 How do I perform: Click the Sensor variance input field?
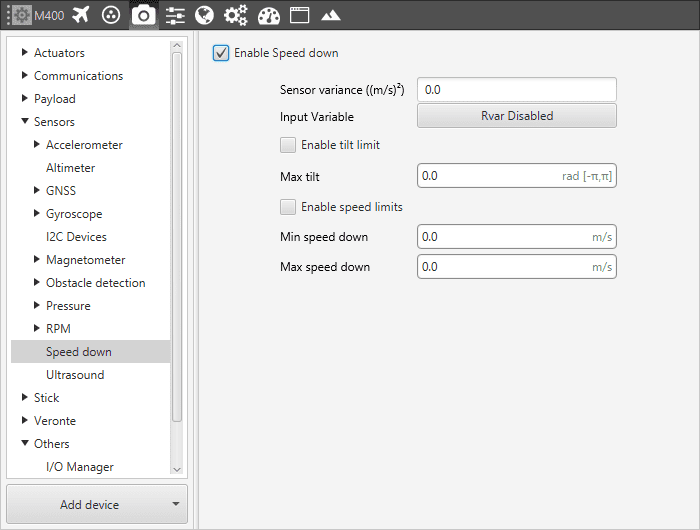(x=517, y=90)
